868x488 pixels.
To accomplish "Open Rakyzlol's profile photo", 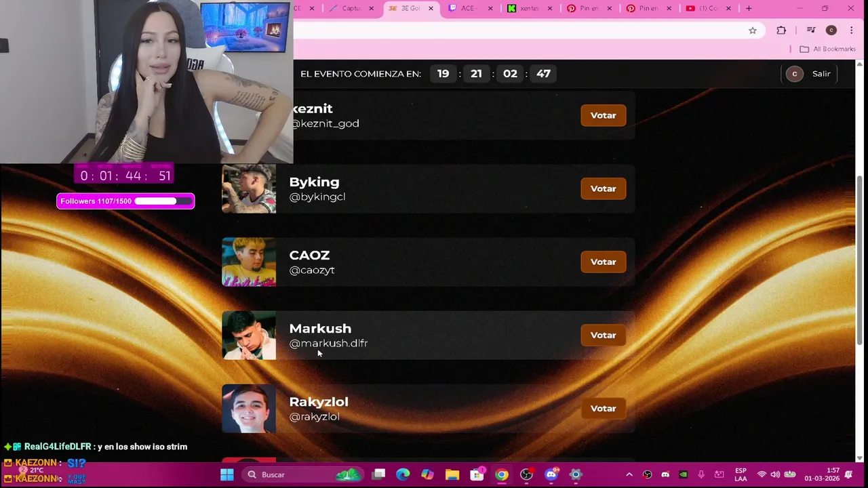I will click(x=249, y=408).
